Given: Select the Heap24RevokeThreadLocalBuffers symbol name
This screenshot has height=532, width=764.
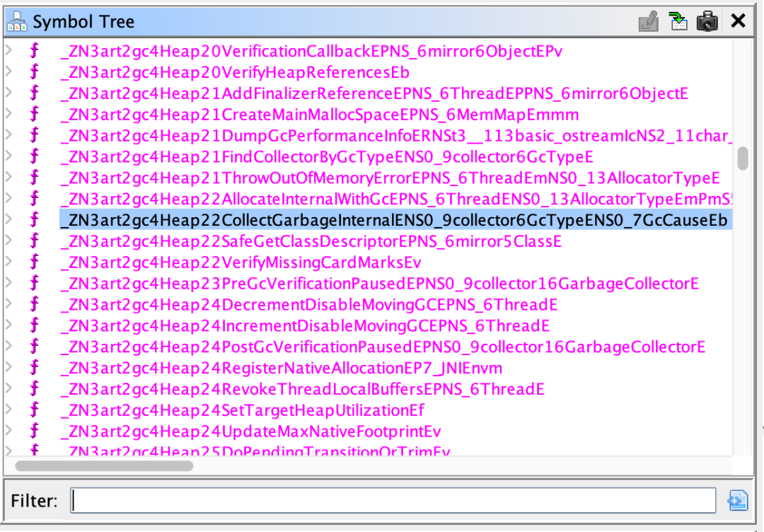Looking at the screenshot, I should [x=302, y=389].
